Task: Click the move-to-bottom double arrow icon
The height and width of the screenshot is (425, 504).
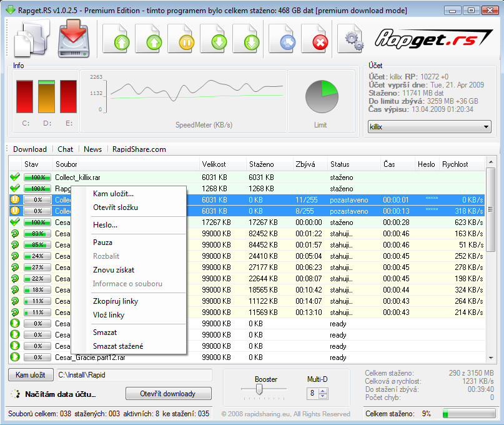Action: coord(247,38)
